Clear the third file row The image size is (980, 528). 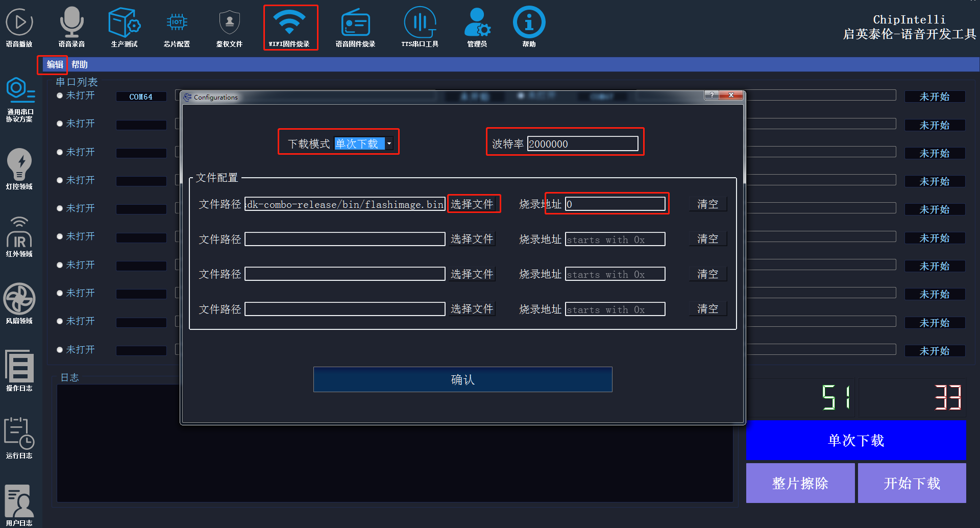coord(708,274)
